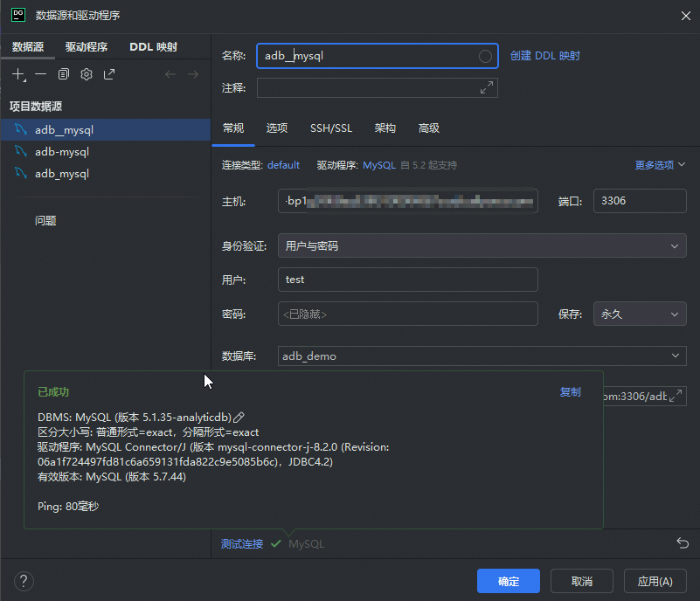This screenshot has width=700, height=601.
Task: Go back with the left arrow icon
Action: click(x=170, y=74)
